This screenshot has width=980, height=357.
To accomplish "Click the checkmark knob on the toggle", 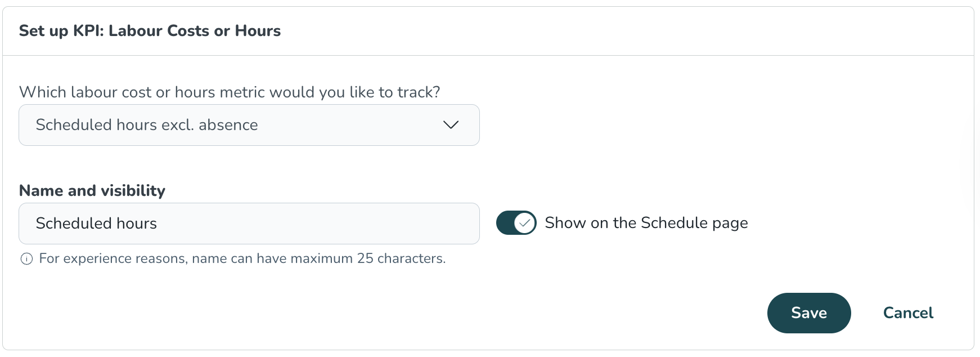I will tap(524, 223).
